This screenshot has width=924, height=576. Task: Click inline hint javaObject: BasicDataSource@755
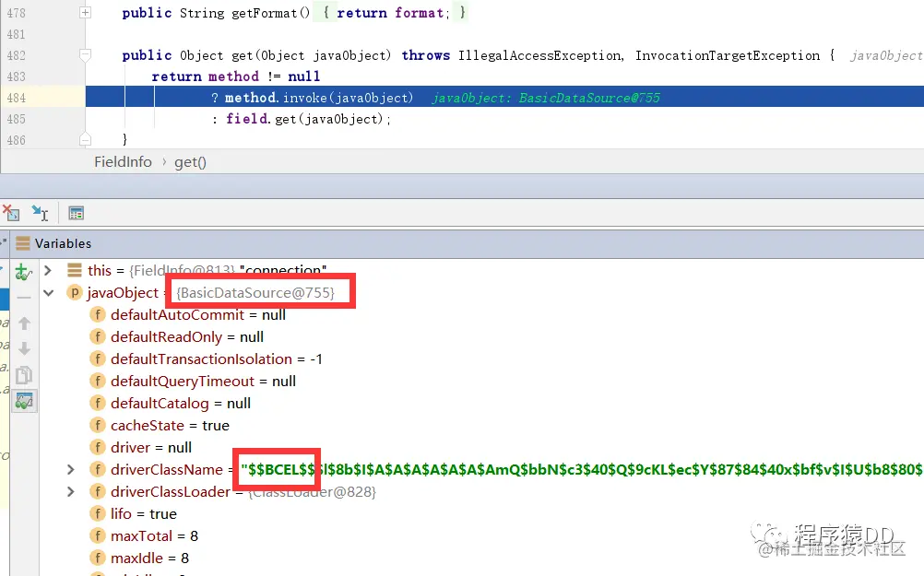tap(546, 98)
